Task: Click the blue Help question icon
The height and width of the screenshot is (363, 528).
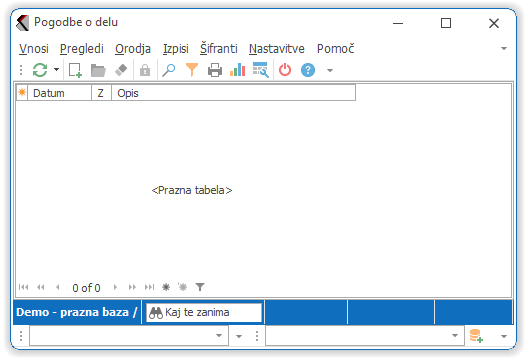Action: [308, 70]
